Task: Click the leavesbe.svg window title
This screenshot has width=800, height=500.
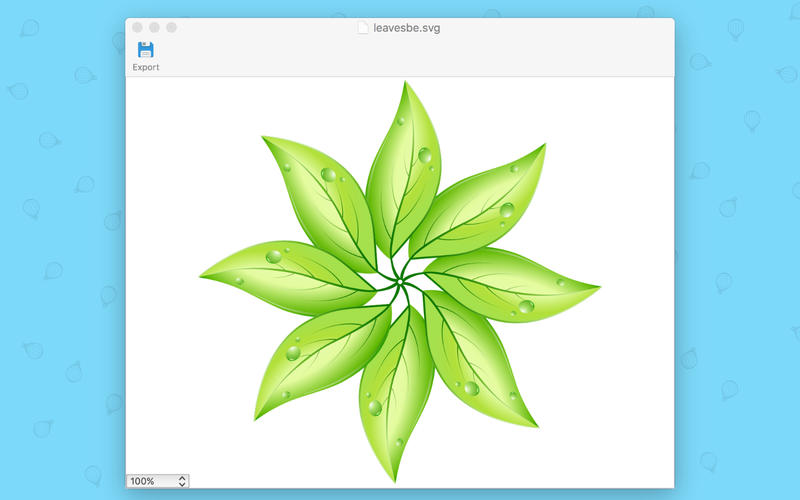Action: pos(406,28)
